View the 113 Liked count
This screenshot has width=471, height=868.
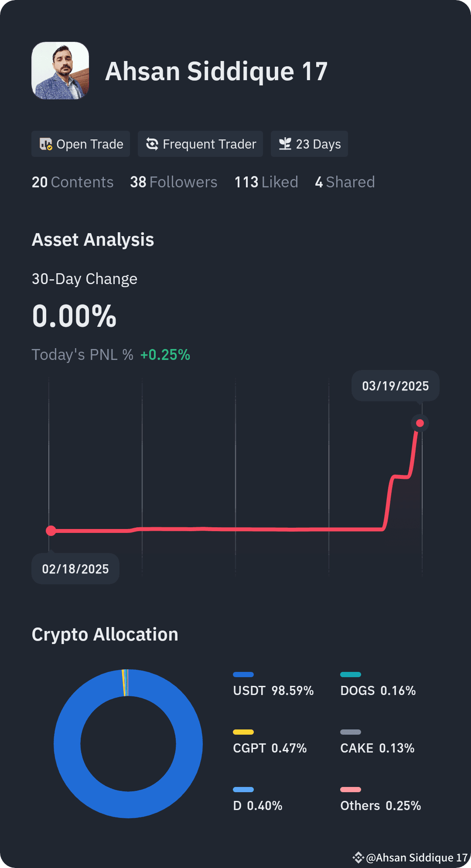[x=266, y=182]
